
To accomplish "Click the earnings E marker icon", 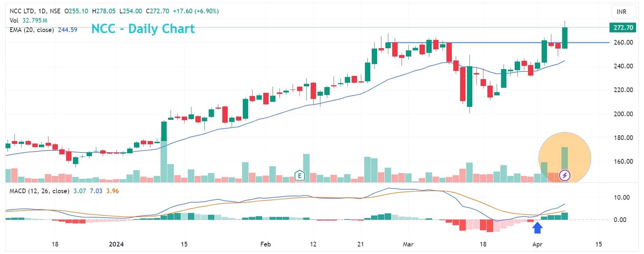I will 299,176.
